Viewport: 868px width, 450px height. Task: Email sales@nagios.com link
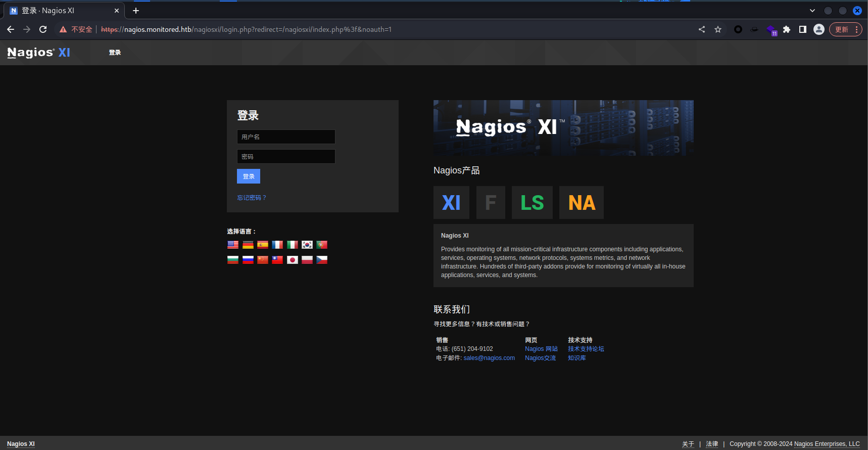click(489, 358)
